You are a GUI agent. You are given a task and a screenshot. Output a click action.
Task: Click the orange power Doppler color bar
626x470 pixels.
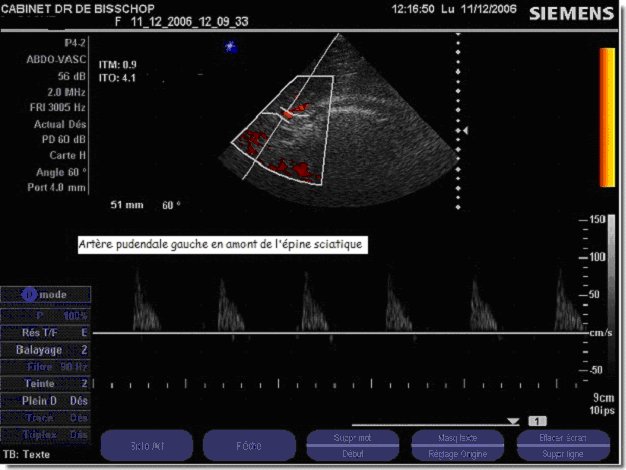click(607, 117)
